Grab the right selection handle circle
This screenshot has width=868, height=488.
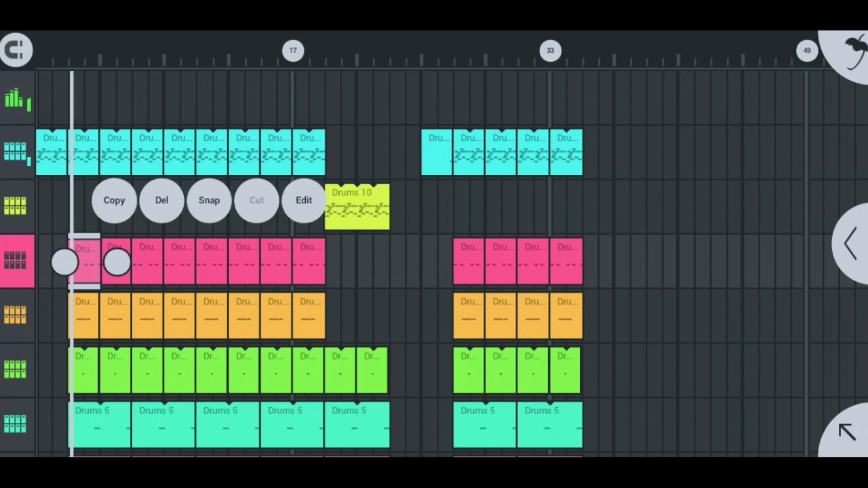point(117,262)
